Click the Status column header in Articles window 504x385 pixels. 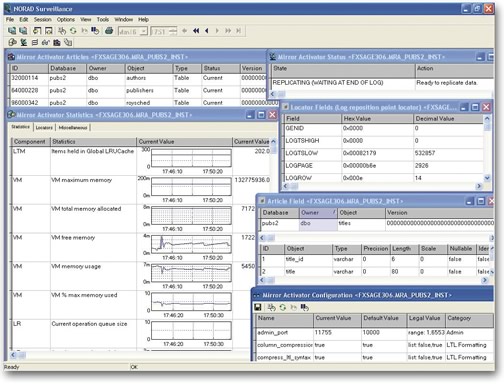[x=220, y=68]
